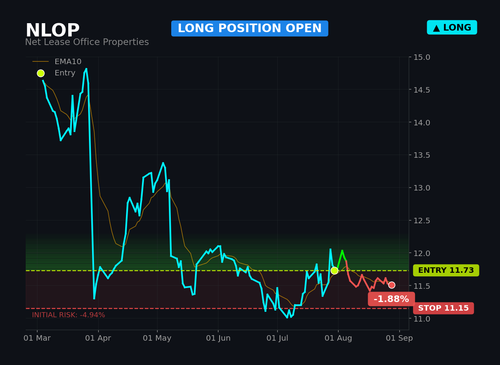500x365 pixels.
Task: Click the 14.0 y-axis tick label
Action: coord(422,123)
